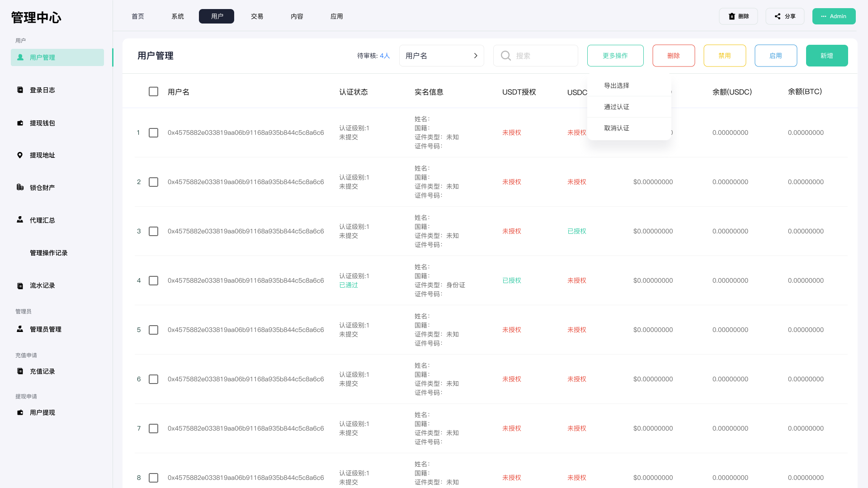This screenshot has width=868, height=488.
Task: Click the agent icon beside 代理汇总
Action: click(20, 220)
